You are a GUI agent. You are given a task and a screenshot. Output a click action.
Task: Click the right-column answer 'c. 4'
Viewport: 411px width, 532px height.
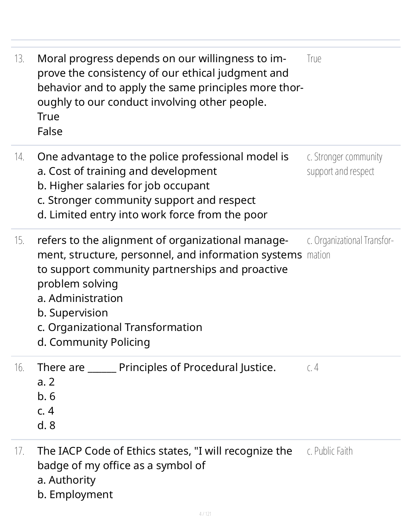[313, 368]
